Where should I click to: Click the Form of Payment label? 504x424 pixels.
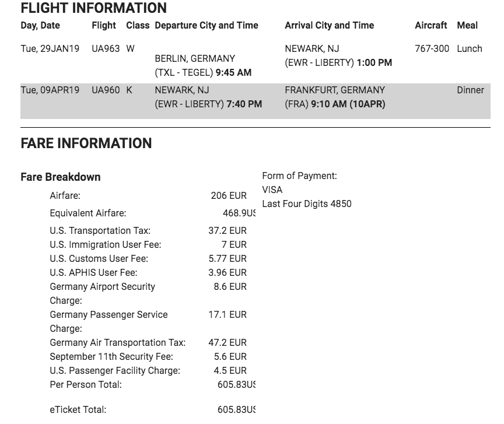tap(299, 176)
